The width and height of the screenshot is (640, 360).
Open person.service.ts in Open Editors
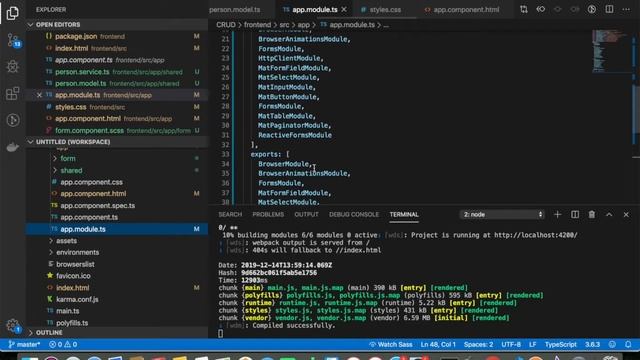(118, 72)
